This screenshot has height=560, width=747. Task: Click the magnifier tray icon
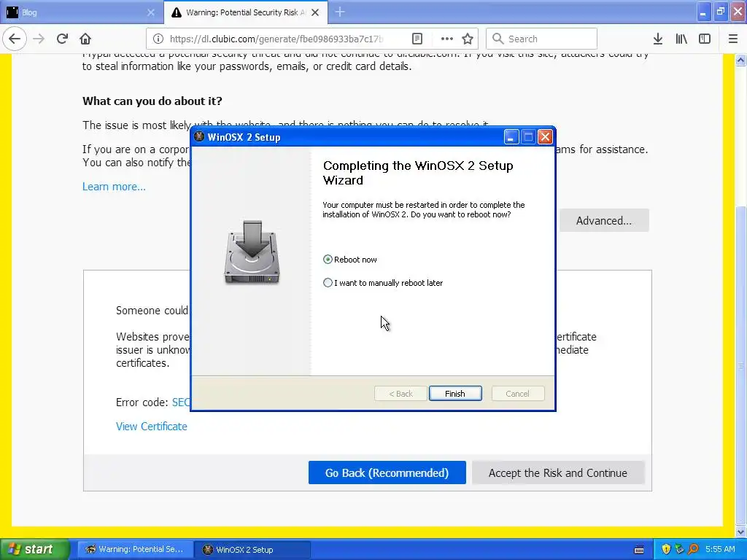693,549
